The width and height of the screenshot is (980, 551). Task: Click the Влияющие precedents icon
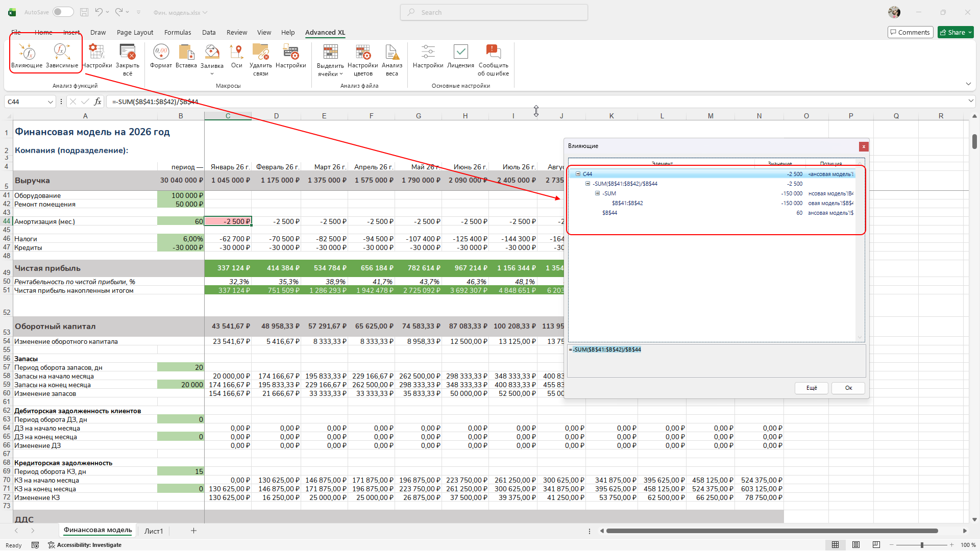point(27,52)
